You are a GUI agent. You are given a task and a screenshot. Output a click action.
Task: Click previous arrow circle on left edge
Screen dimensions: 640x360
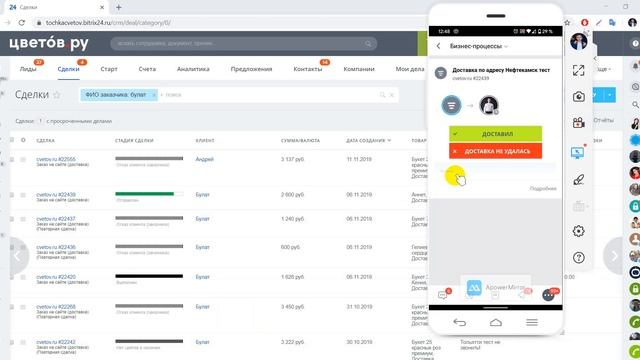click(x=18, y=256)
